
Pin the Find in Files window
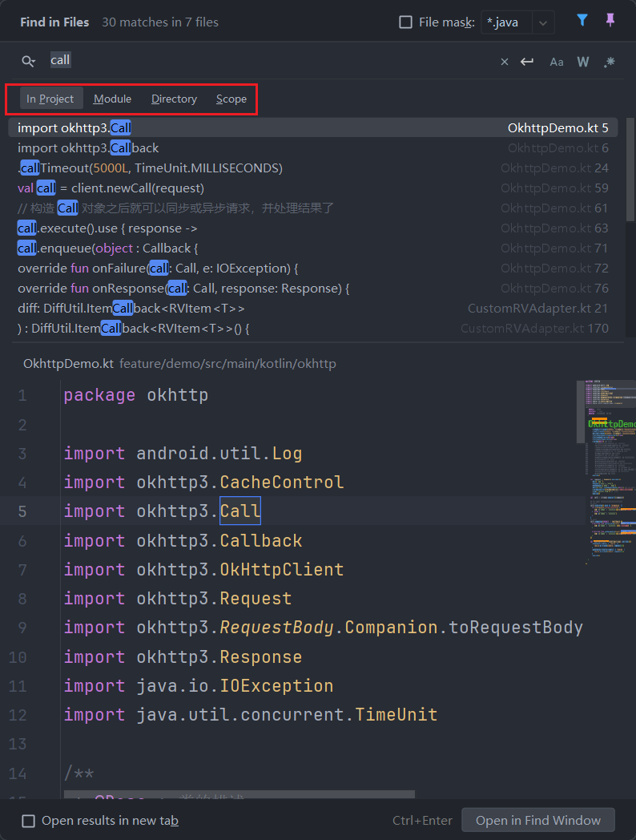pos(610,21)
